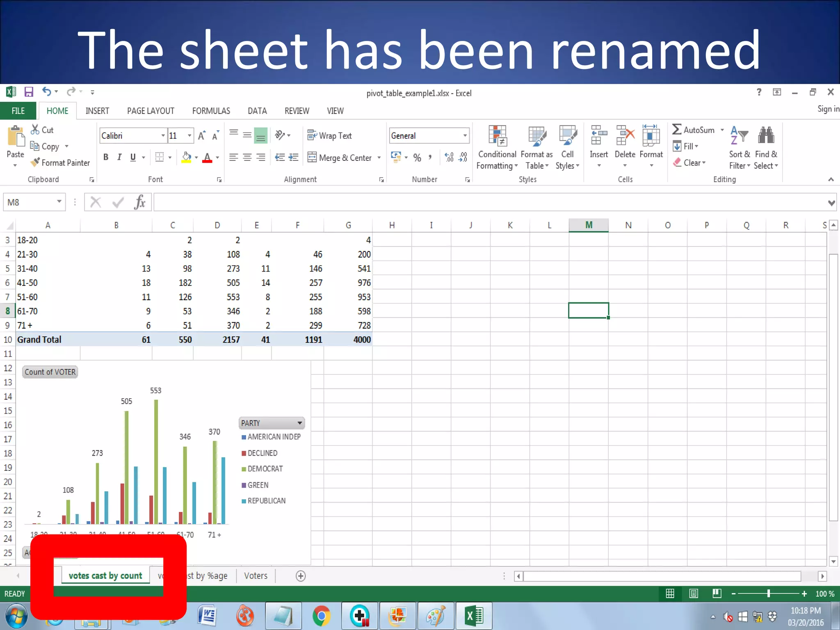Toggle Wrap Text

pyautogui.click(x=330, y=135)
